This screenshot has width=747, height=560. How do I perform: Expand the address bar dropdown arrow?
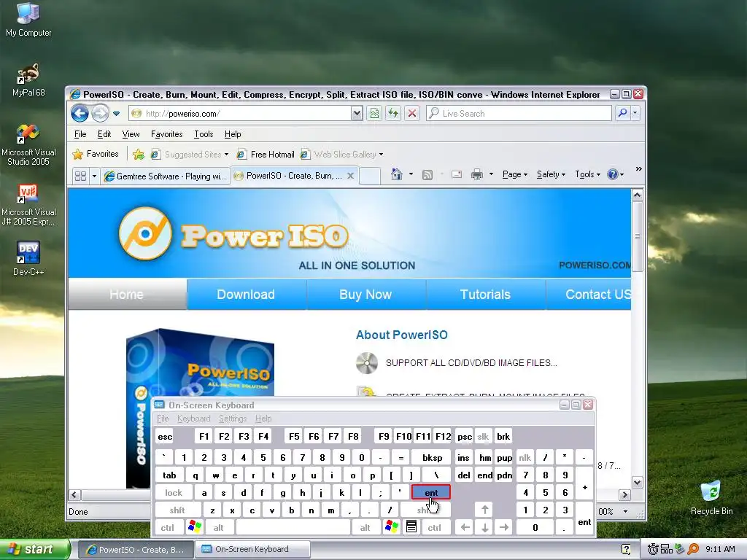point(356,113)
